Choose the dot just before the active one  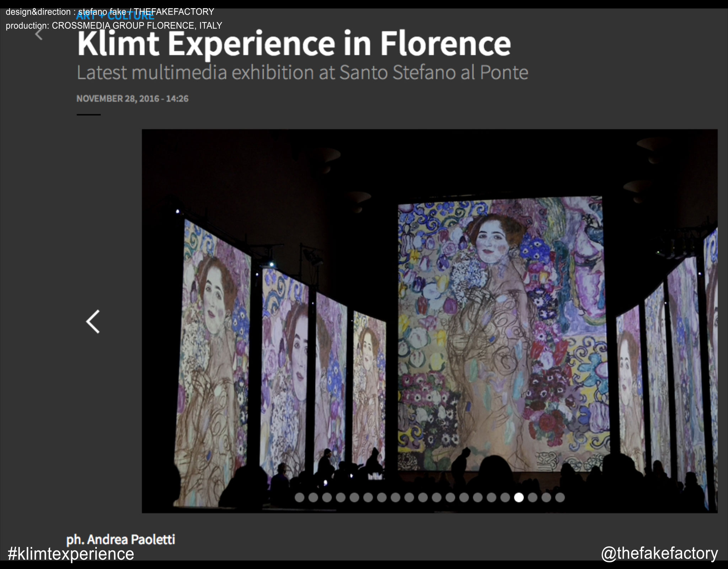[505, 498]
